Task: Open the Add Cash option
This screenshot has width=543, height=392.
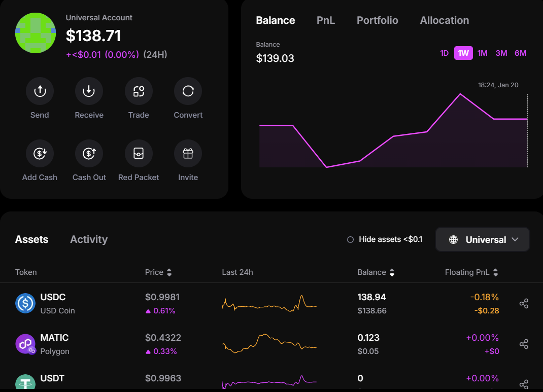Action: tap(40, 153)
